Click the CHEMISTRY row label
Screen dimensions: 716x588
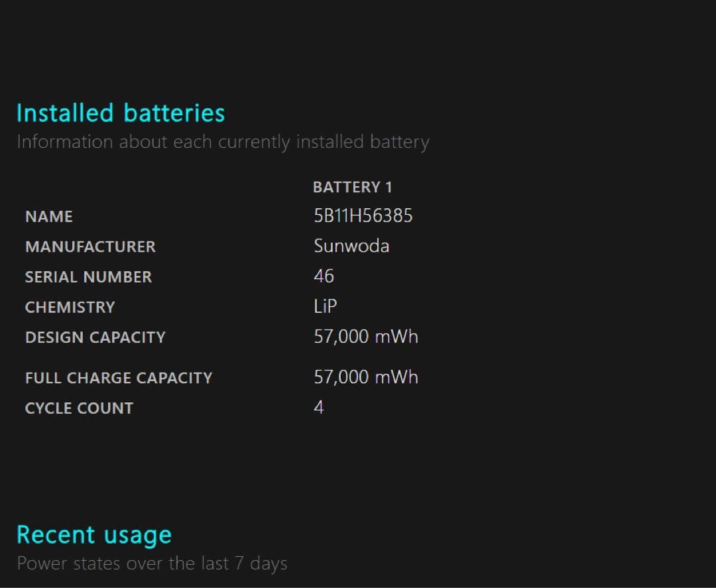point(70,307)
